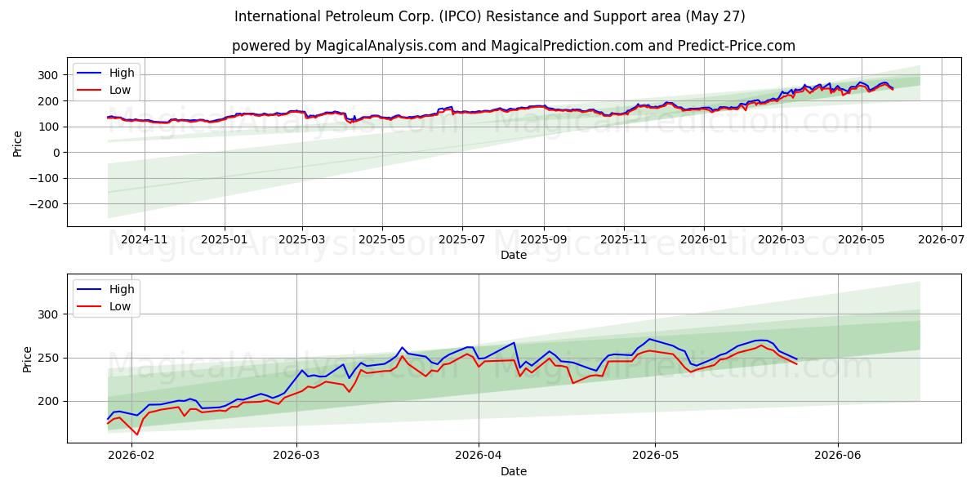Click 'Low' in the top chart legend

pos(120,90)
